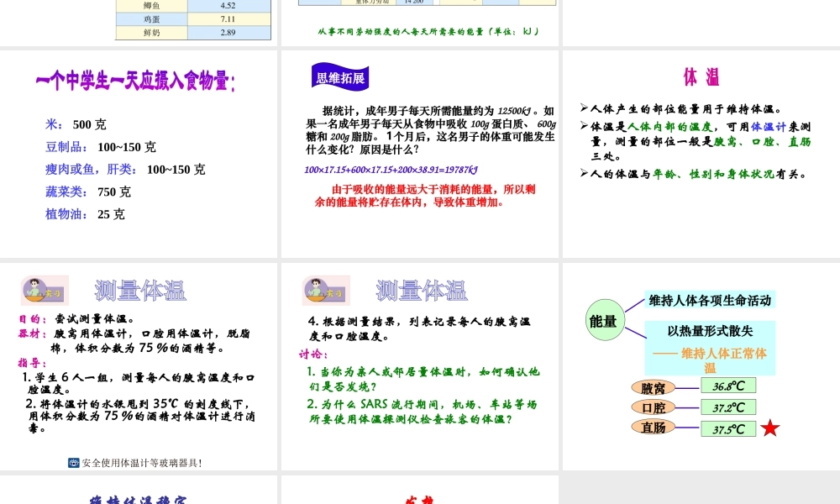Click the eye icon beside 安全使用体温计等玻璃器具

[x=73, y=463]
